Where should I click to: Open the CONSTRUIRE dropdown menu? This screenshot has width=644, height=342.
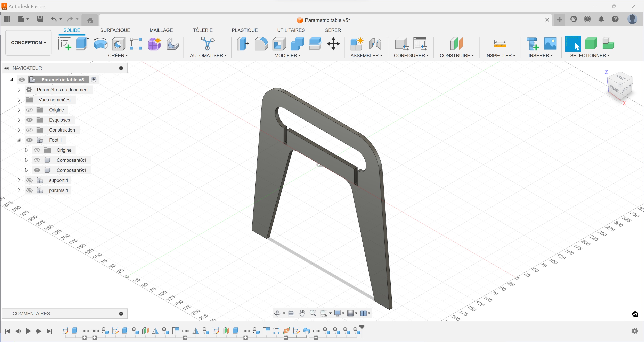[457, 55]
